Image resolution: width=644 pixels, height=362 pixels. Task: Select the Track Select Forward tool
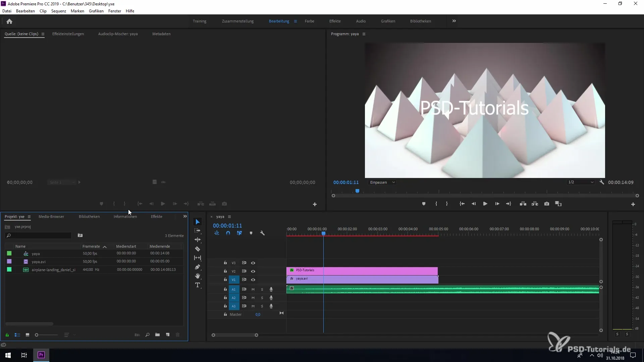tap(198, 231)
